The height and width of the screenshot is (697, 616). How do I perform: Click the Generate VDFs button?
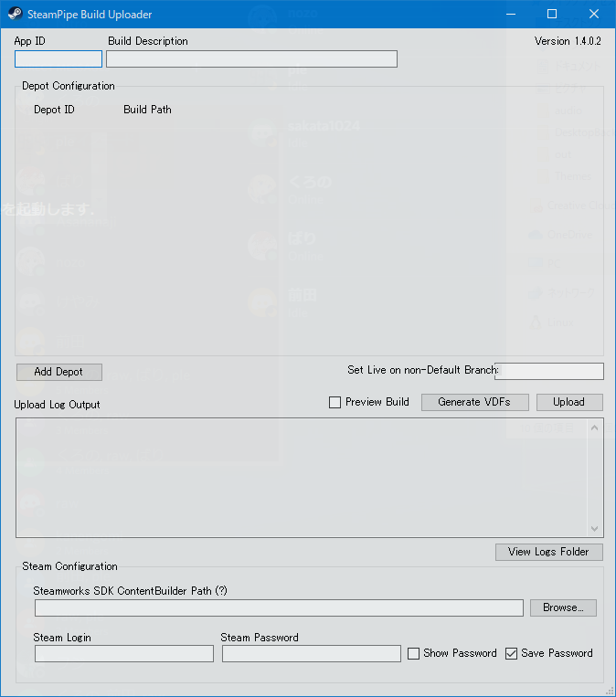(x=475, y=402)
